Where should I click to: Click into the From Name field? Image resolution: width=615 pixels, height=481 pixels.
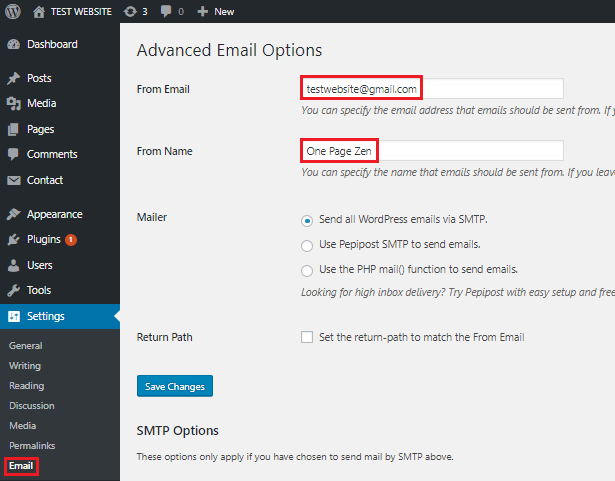tap(432, 151)
